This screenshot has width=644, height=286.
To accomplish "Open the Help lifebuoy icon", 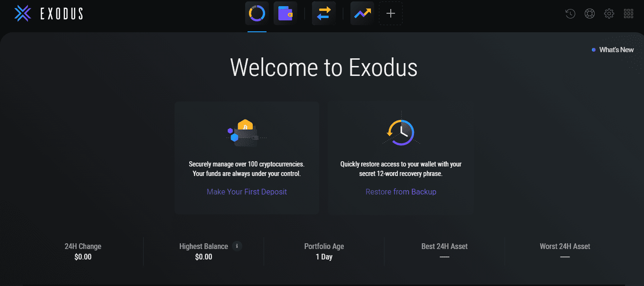I will pos(589,14).
